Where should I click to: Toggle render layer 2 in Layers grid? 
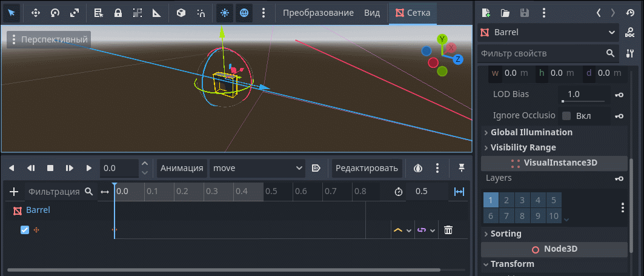(x=506, y=200)
